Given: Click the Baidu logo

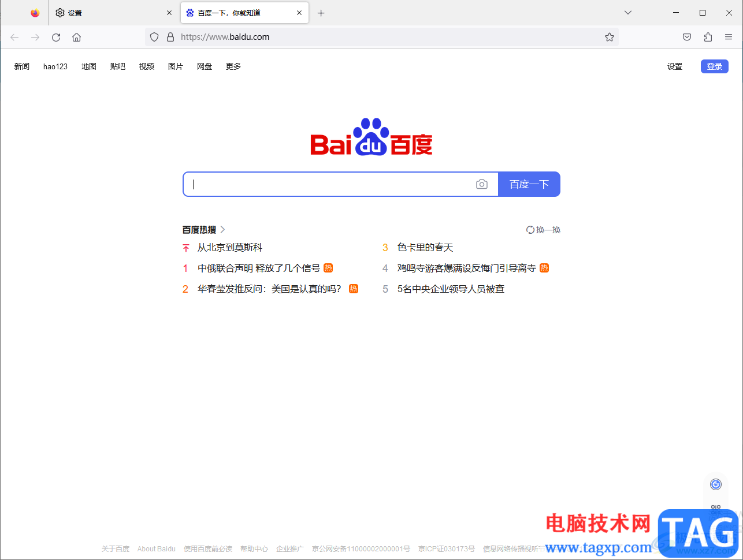Looking at the screenshot, I should pos(371,137).
